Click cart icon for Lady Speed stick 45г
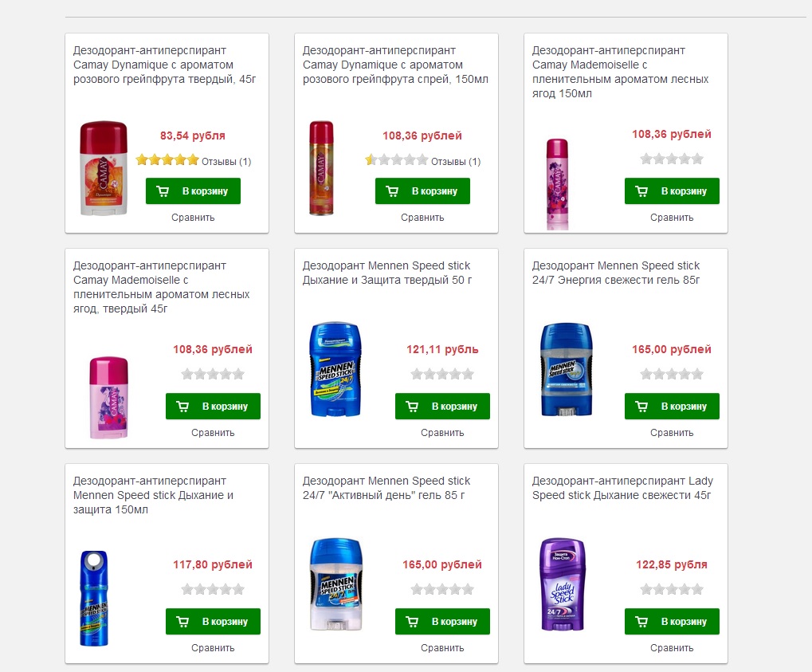The height and width of the screenshot is (672, 812). (641, 621)
